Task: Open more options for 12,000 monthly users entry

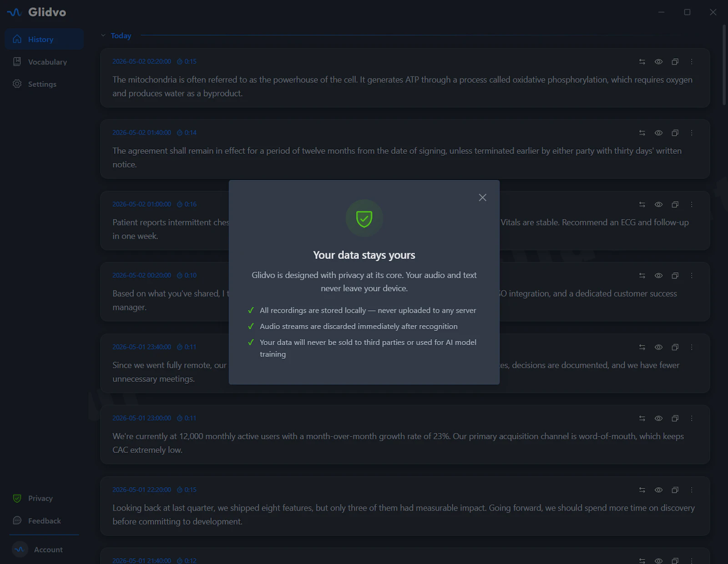Action: click(691, 418)
